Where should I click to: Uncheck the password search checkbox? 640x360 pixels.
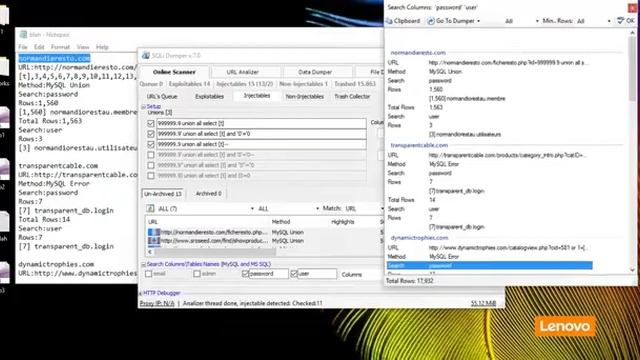click(x=245, y=274)
